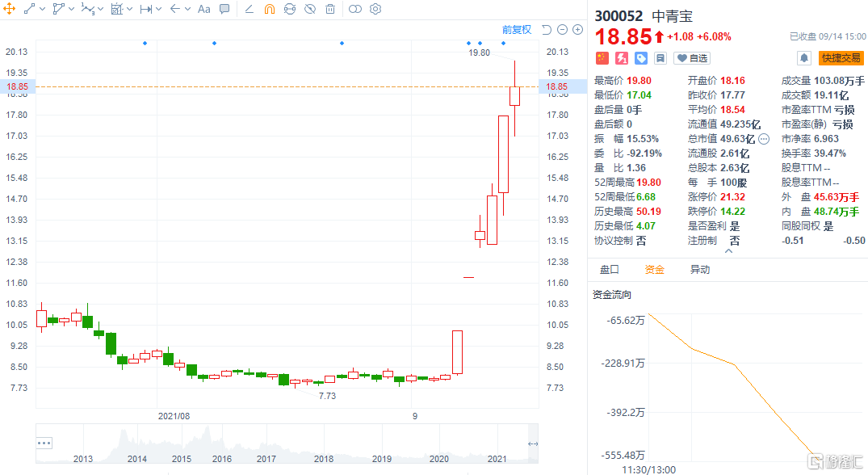This screenshot has height=475, width=868.
Task: Toggle hide all drawings eye icon
Action: pyautogui.click(x=310, y=9)
